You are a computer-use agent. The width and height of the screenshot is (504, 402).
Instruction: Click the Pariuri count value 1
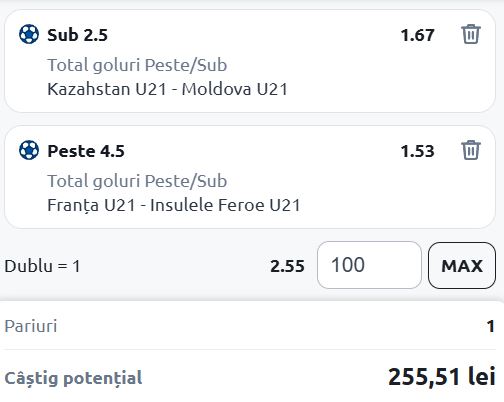click(490, 326)
